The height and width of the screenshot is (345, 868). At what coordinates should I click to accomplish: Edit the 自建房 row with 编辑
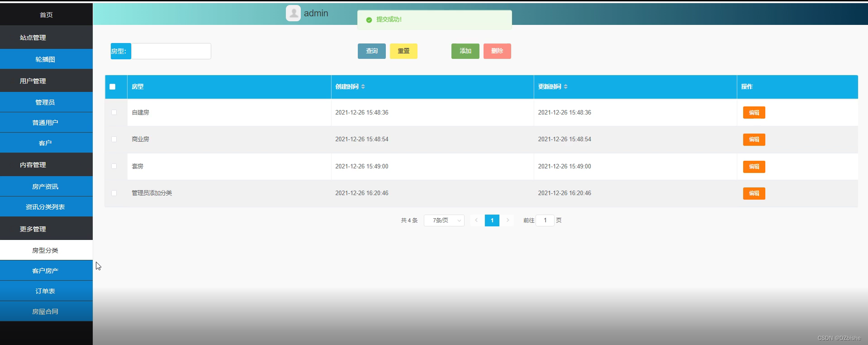tap(754, 112)
